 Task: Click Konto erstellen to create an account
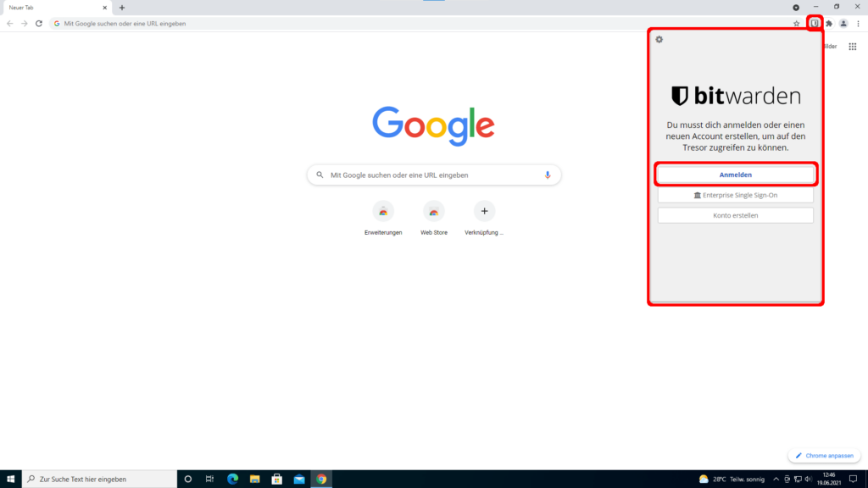click(x=735, y=215)
